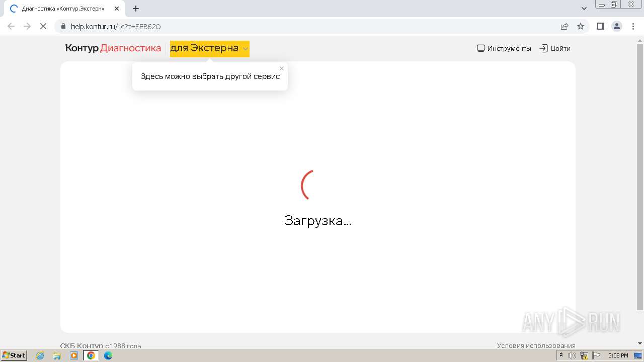View site information via lock icon

coord(63,26)
